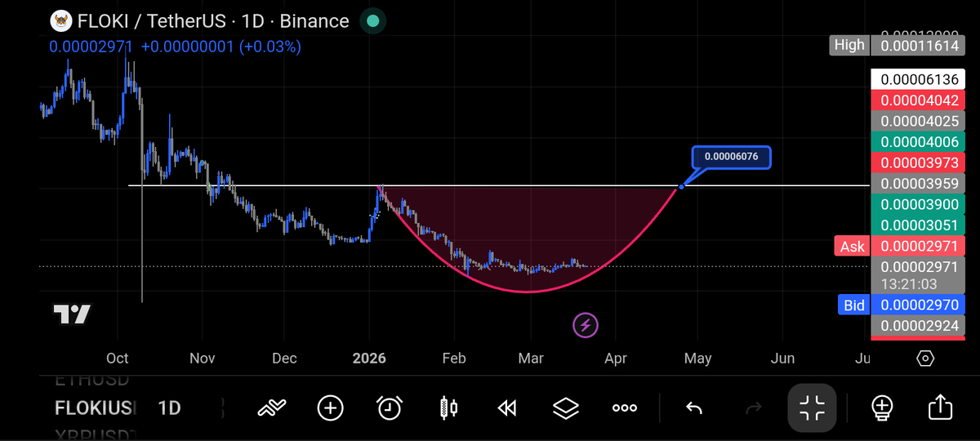This screenshot has height=441, width=980.
Task: Share the chart with the export icon
Action: (940, 406)
